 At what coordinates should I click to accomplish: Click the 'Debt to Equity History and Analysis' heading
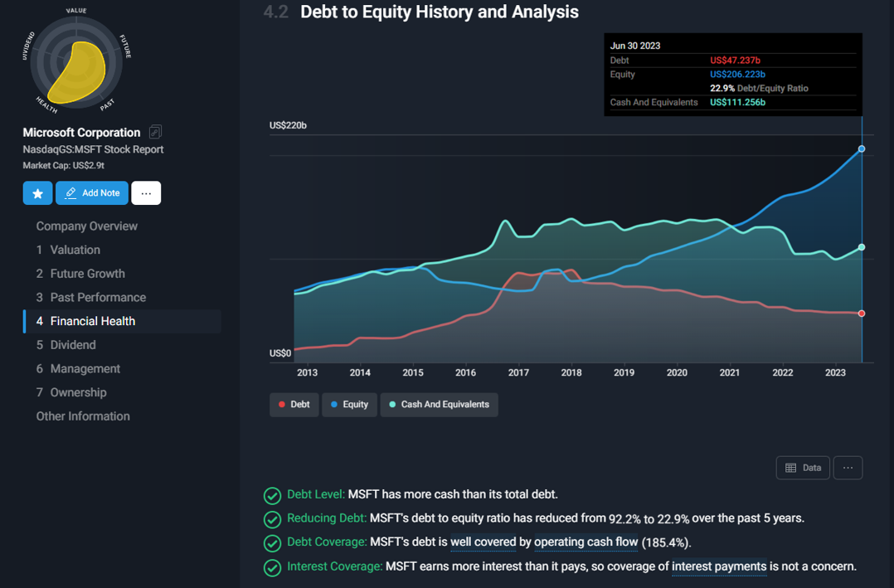click(x=439, y=12)
